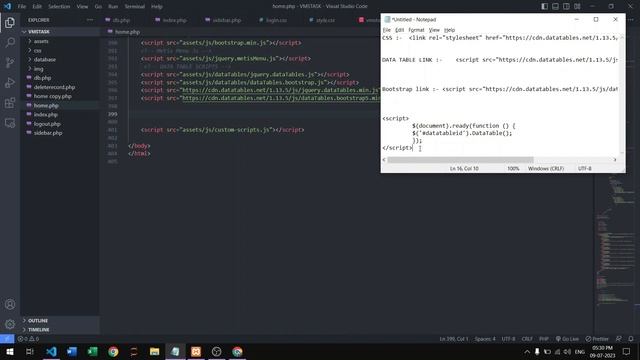Click Notepad horizontal scrollbar thumb

coord(460,160)
